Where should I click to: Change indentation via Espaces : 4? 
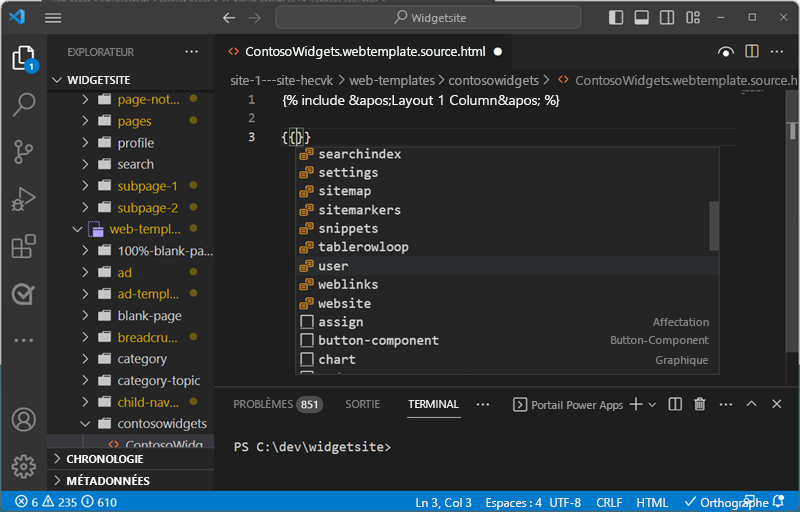[x=513, y=503]
